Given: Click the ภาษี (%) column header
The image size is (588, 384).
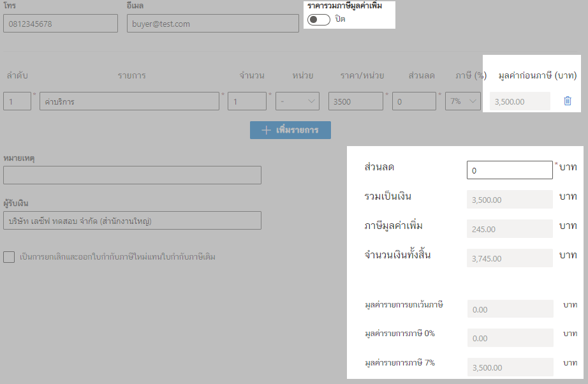Looking at the screenshot, I should [471, 75].
